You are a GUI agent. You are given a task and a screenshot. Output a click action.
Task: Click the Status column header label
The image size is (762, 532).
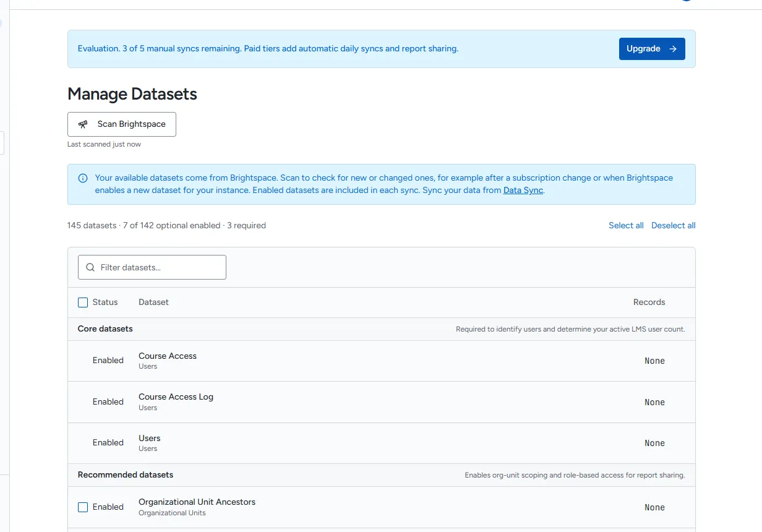pos(105,302)
